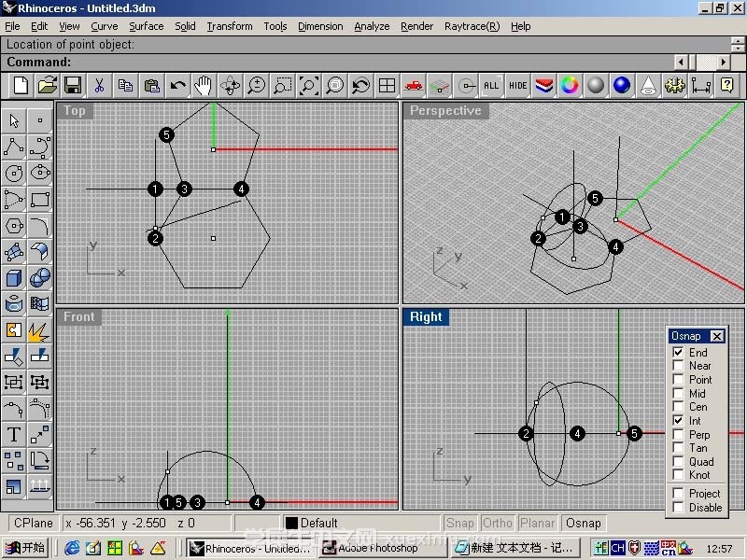This screenshot has width=747, height=560.
Task: Close the Osnap floating panel
Action: point(716,336)
